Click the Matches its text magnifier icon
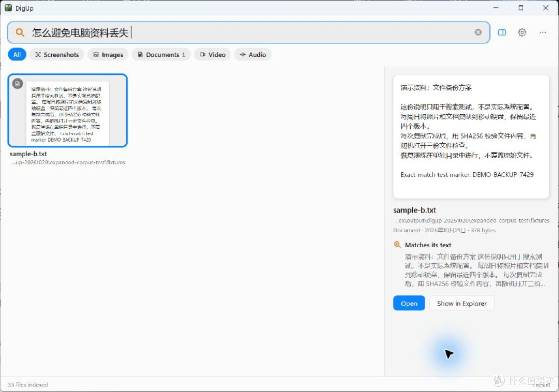This screenshot has width=559, height=392. tap(397, 245)
